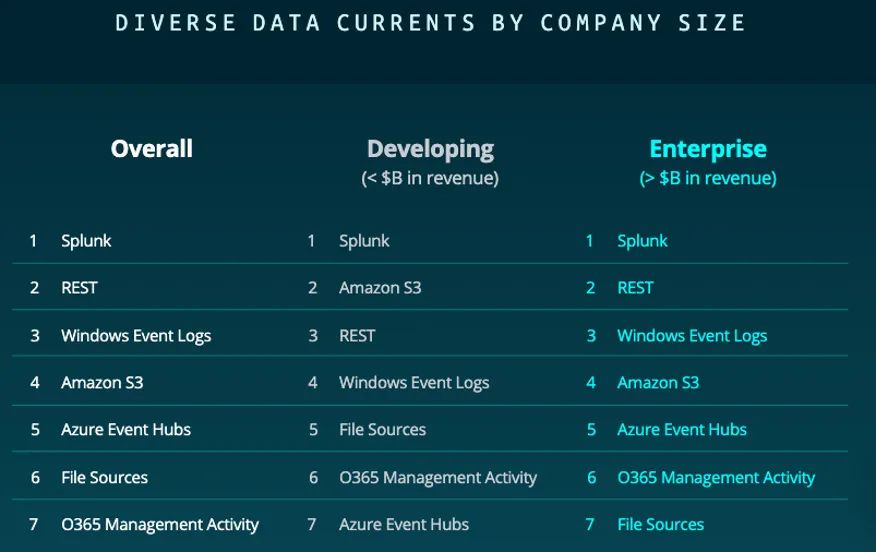
Task: Click File Sources in Enterprise list
Action: pos(660,525)
